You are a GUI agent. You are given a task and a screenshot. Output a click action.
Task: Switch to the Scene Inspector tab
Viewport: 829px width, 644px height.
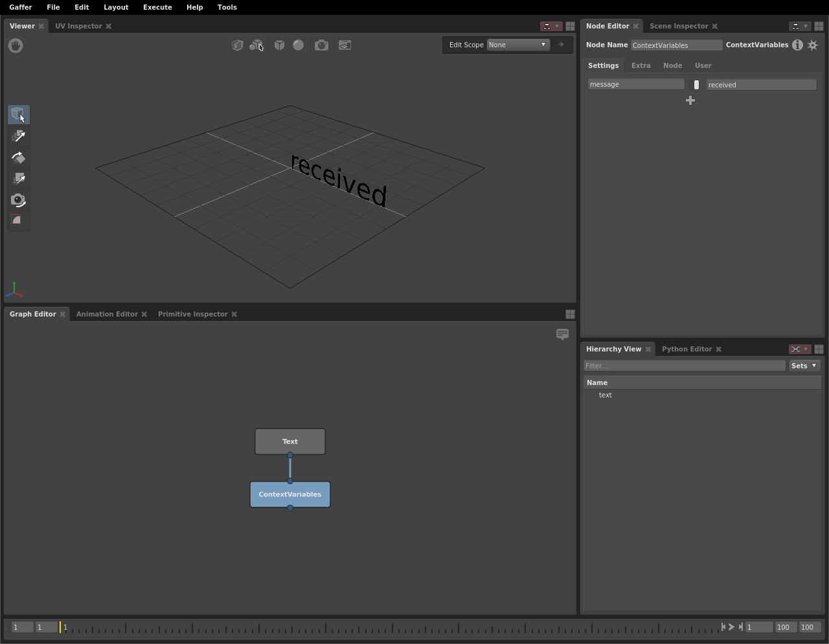pos(678,26)
